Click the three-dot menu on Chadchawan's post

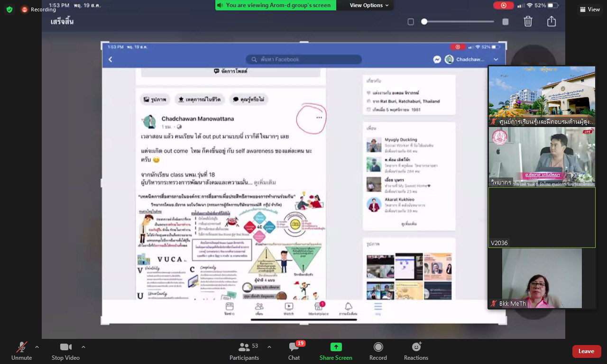(x=319, y=118)
